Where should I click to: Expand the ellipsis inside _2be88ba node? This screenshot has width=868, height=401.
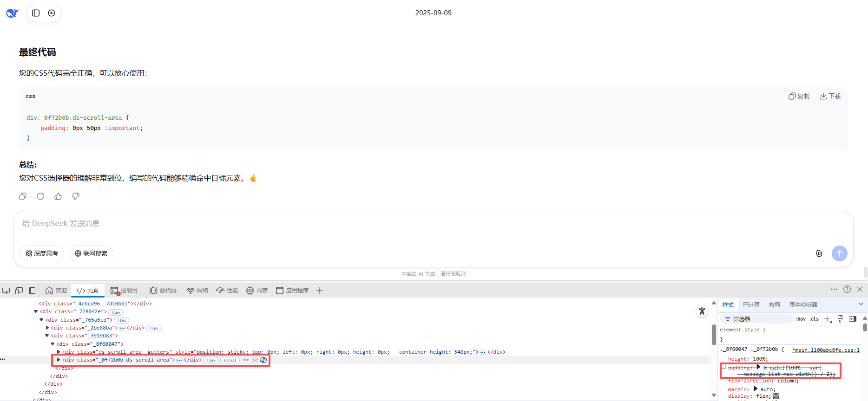[x=122, y=328]
